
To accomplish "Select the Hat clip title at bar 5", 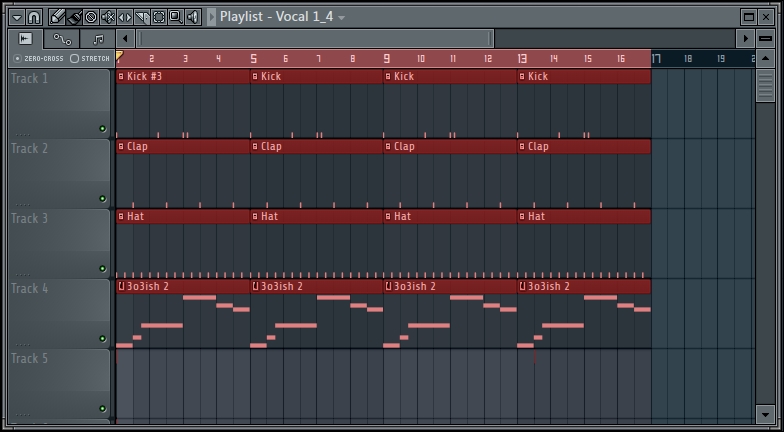I will [x=270, y=216].
